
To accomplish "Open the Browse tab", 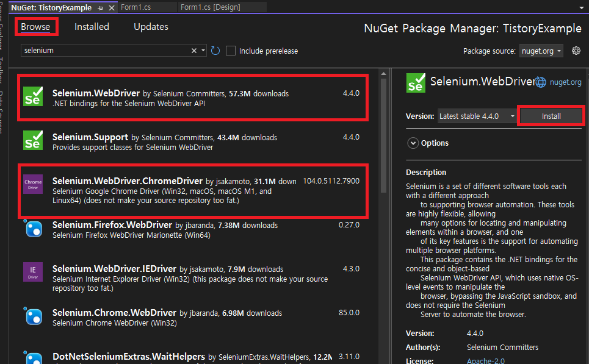I will click(35, 27).
